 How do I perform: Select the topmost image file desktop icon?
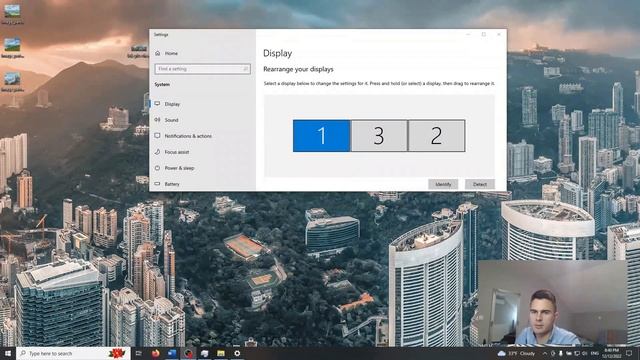pos(12,14)
